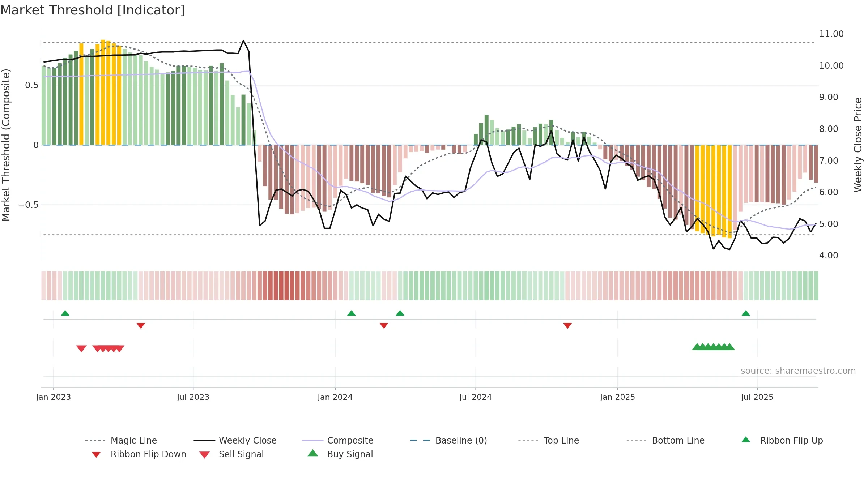Click the 0.5 composite axis label
This screenshot has width=868, height=488.
click(x=32, y=85)
